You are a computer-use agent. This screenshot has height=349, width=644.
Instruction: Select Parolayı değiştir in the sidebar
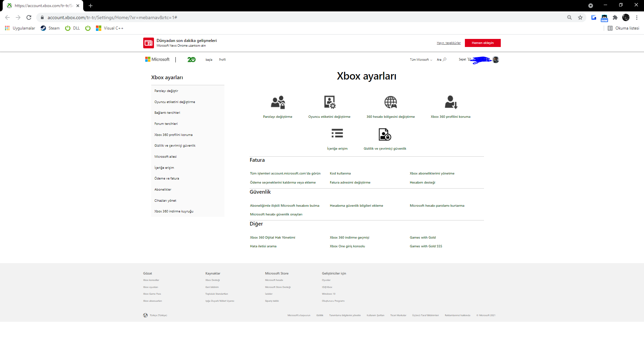pyautogui.click(x=166, y=91)
